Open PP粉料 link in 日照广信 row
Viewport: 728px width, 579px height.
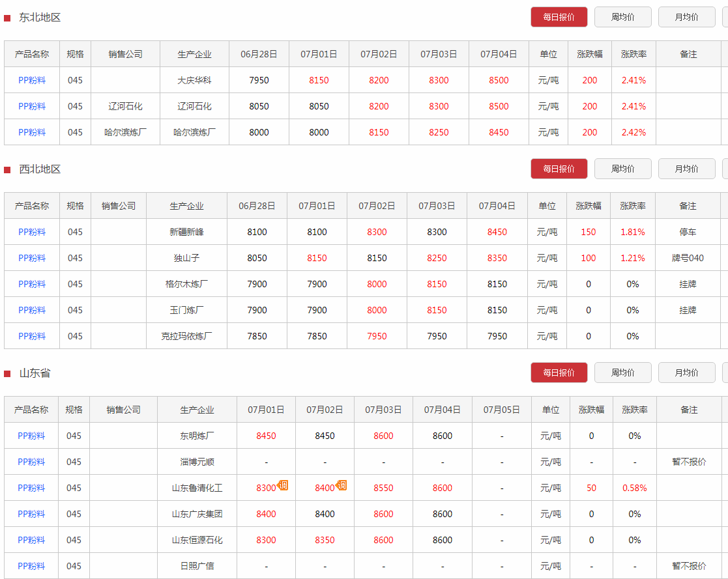click(x=31, y=565)
